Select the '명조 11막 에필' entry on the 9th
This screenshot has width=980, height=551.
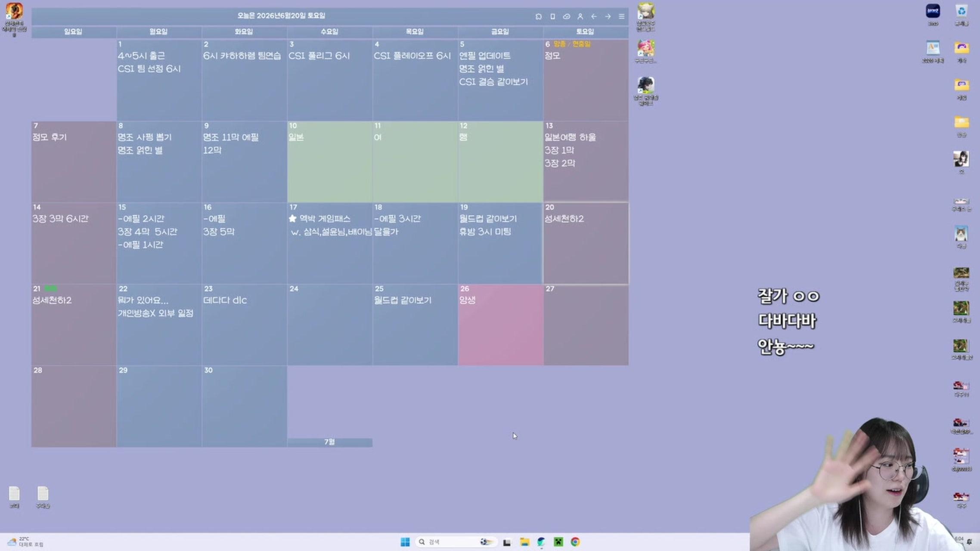tap(231, 137)
